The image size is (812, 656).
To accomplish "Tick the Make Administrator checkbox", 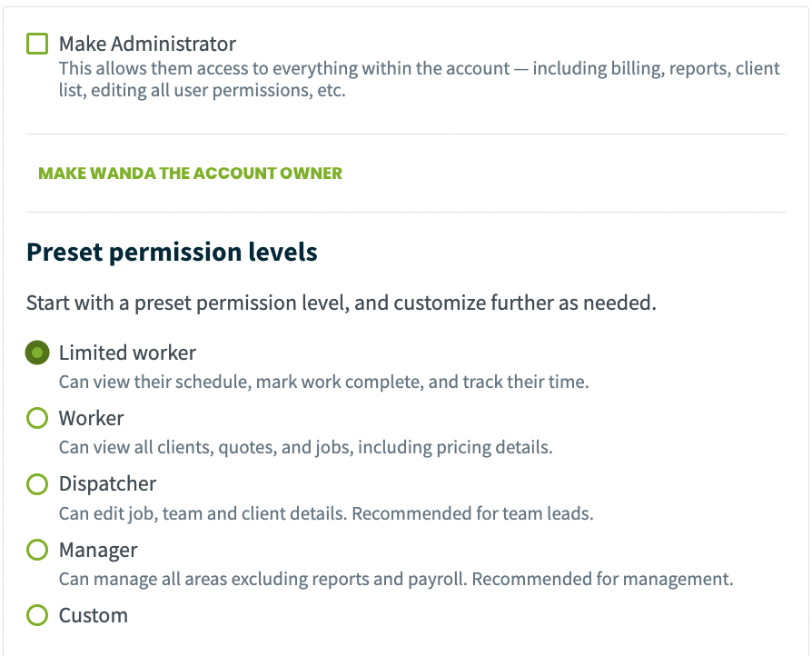I will (x=37, y=44).
